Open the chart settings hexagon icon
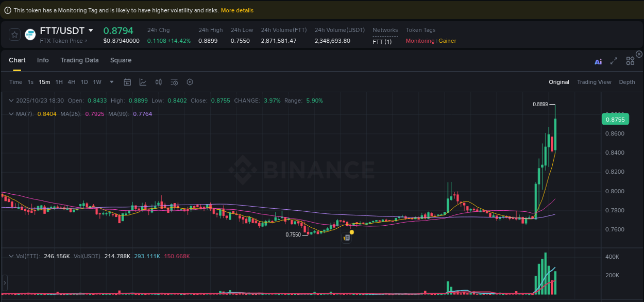The width and height of the screenshot is (644, 302). (190, 82)
